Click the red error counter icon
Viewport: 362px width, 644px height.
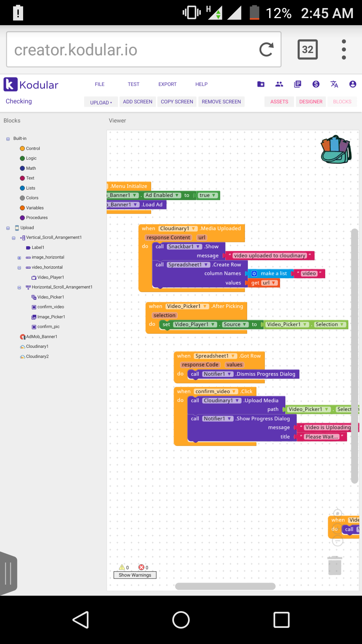(x=141, y=567)
